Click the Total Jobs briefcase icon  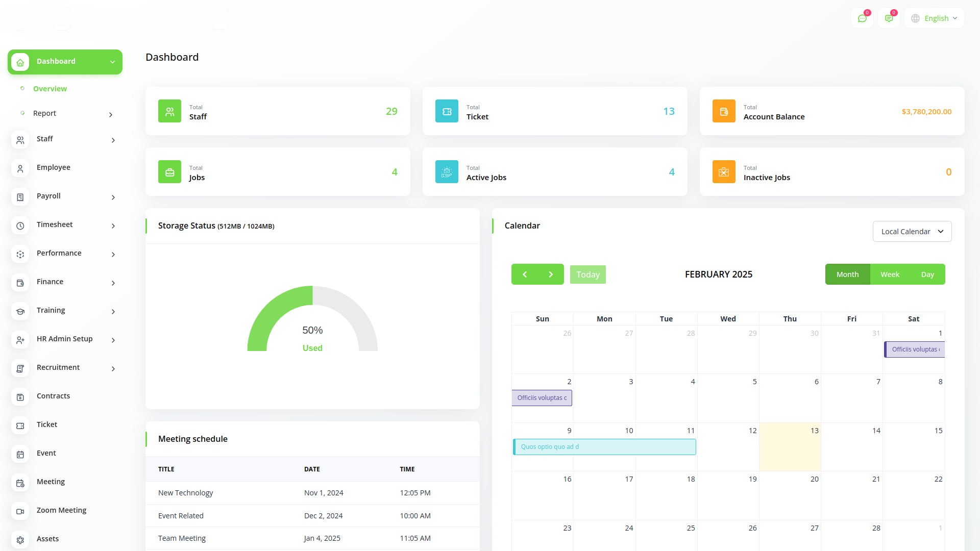(169, 172)
